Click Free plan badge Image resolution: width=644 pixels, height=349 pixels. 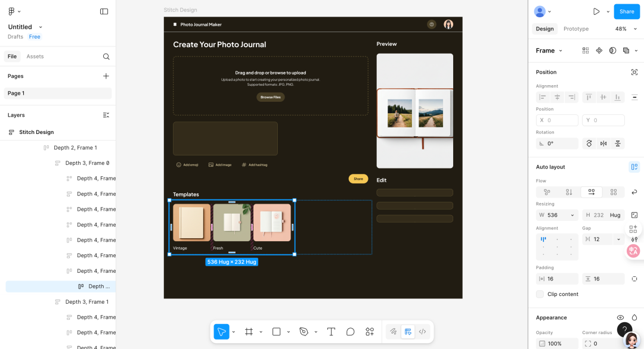point(35,37)
